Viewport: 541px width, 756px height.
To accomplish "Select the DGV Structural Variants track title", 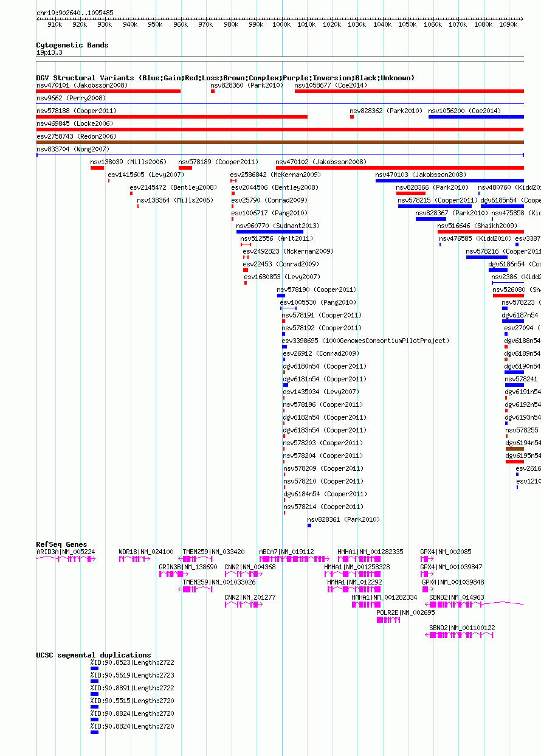I will pos(226,78).
